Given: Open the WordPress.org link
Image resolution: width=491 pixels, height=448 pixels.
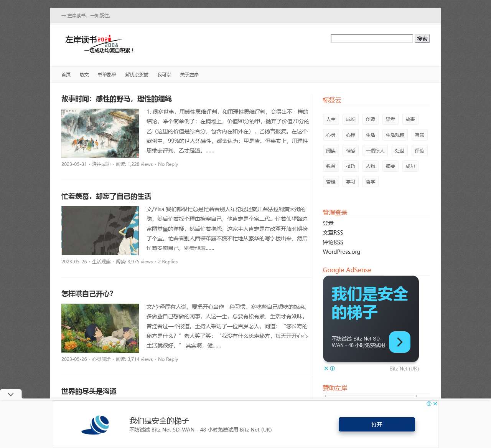Looking at the screenshot, I should [341, 252].
